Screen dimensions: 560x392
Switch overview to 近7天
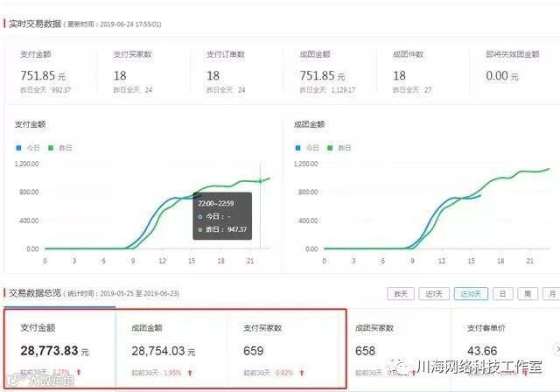[x=434, y=294]
